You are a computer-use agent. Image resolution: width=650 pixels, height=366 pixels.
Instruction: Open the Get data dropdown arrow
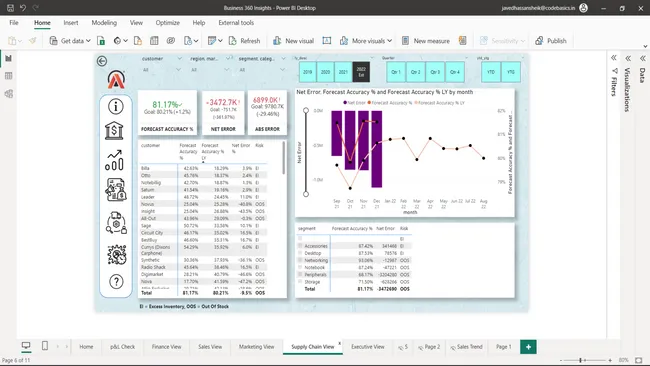(88, 41)
